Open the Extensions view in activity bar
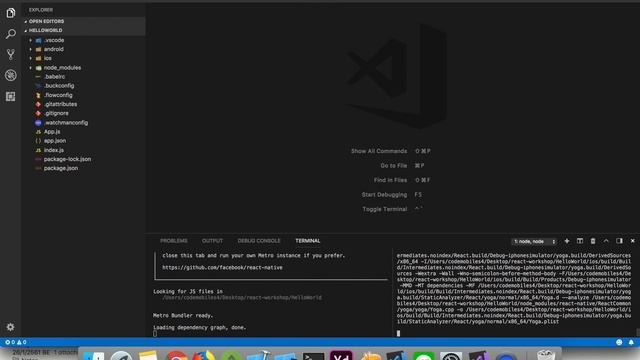 click(x=11, y=96)
